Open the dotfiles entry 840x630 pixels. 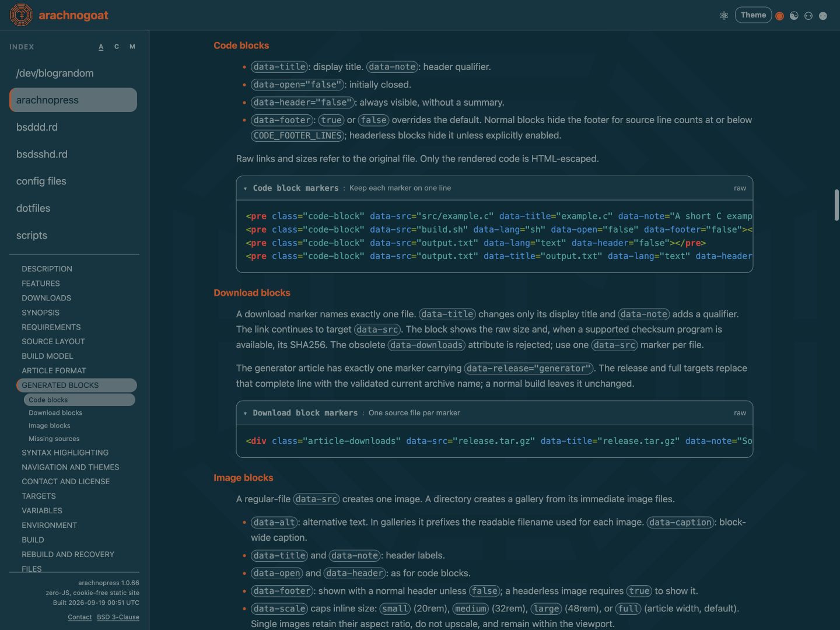(73, 208)
